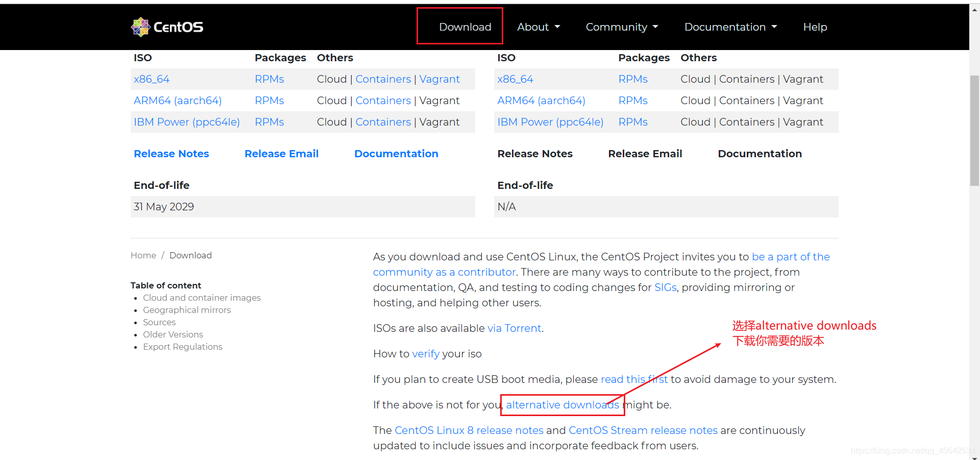The height and width of the screenshot is (460, 980).
Task: Expand the About dropdown menu
Action: click(x=538, y=27)
